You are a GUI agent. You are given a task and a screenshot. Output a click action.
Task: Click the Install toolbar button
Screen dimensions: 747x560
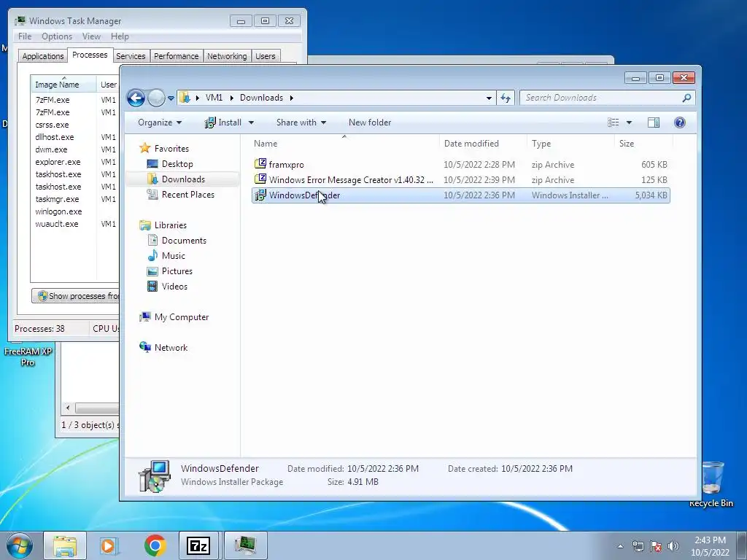pos(223,122)
